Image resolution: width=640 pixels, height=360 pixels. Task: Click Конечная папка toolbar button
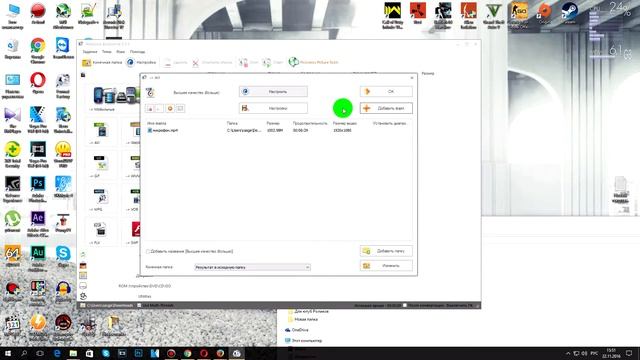tap(102, 62)
